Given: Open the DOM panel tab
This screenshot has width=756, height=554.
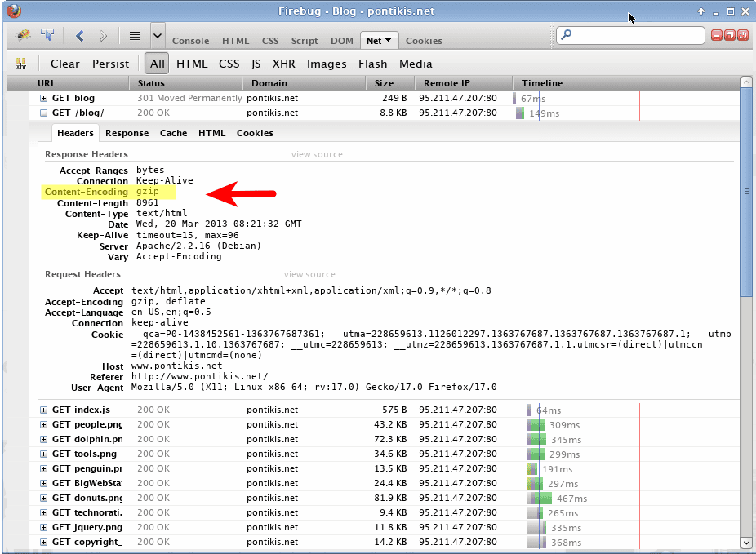Looking at the screenshot, I should [x=342, y=41].
